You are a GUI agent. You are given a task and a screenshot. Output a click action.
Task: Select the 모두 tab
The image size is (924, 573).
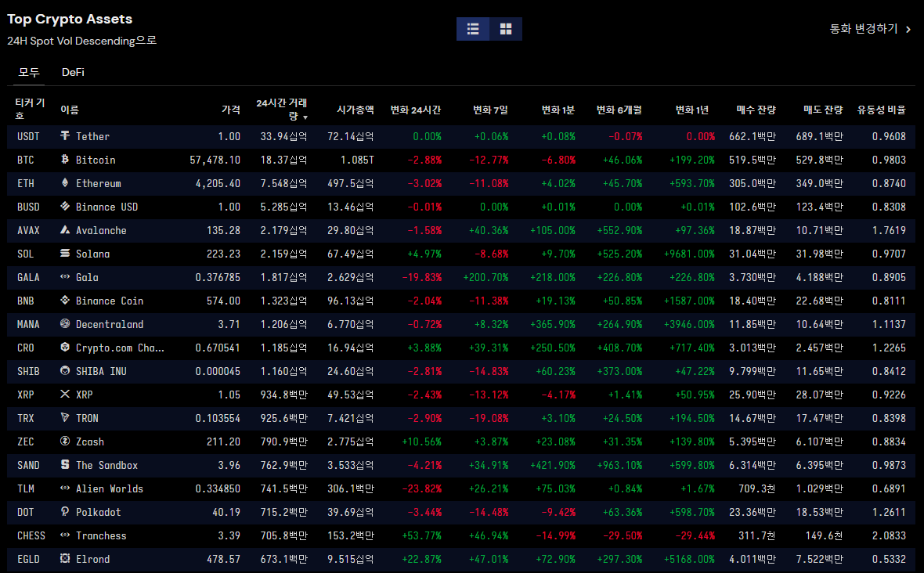point(29,73)
